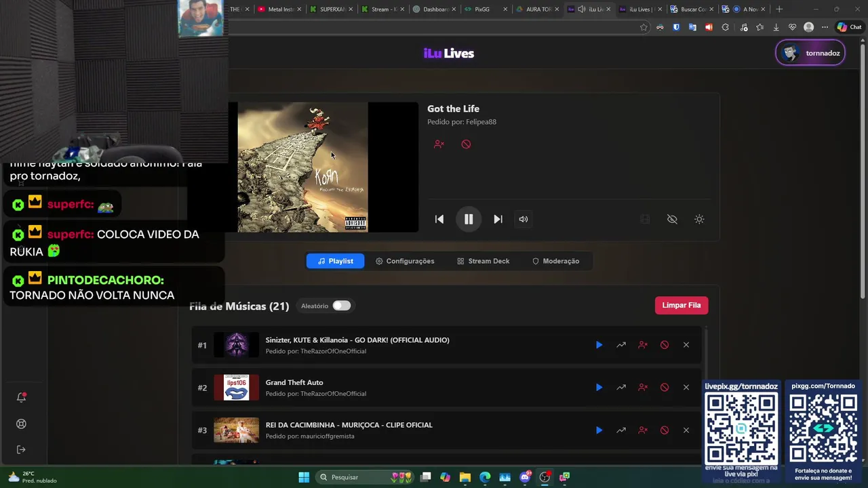Open the notifications bell in sidebar
868x488 pixels.
click(21, 398)
